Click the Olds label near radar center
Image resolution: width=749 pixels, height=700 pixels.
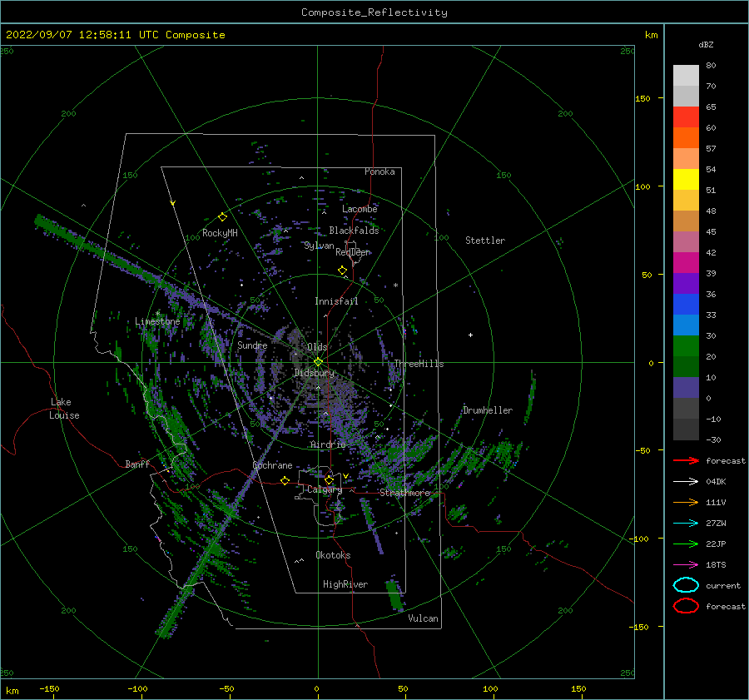[317, 347]
